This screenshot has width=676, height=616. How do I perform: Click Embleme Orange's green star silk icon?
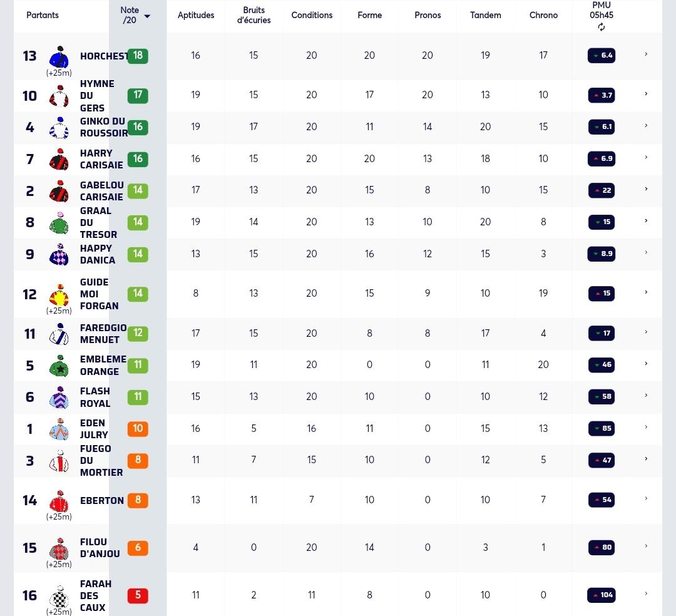coord(59,366)
